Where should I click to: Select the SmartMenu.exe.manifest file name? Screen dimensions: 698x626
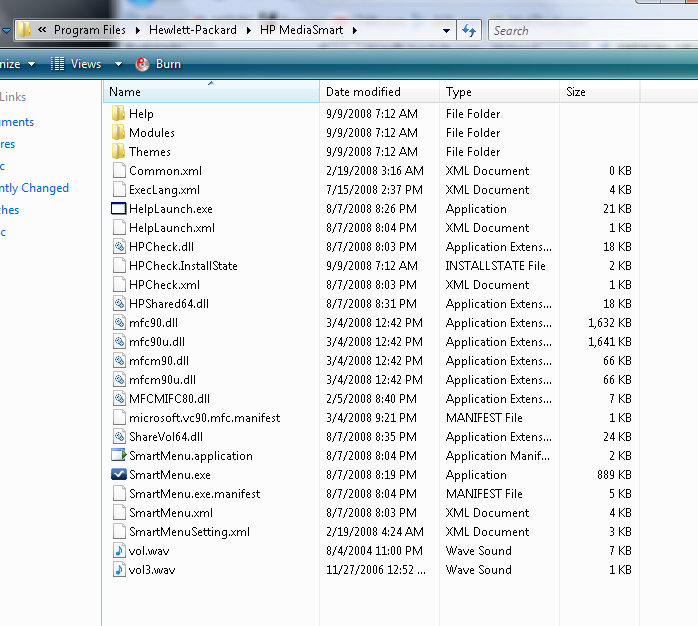(x=195, y=494)
